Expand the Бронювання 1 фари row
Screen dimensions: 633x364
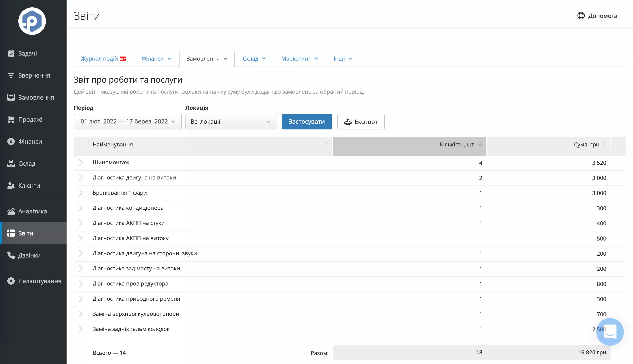pyautogui.click(x=81, y=193)
